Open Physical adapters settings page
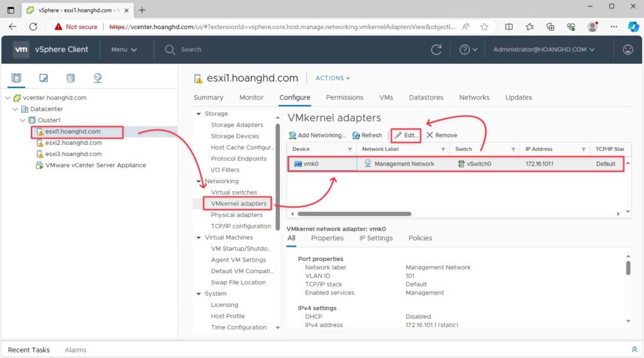 pos(236,215)
